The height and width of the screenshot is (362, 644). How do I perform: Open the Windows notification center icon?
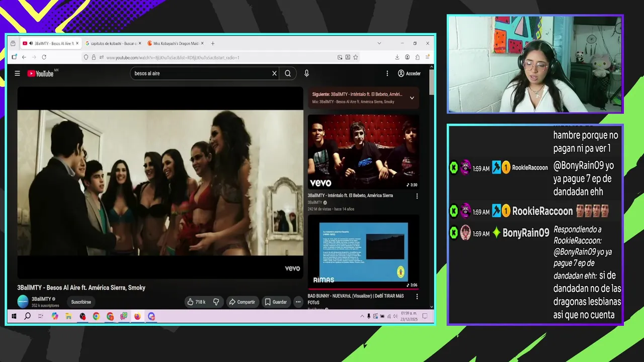click(x=425, y=316)
